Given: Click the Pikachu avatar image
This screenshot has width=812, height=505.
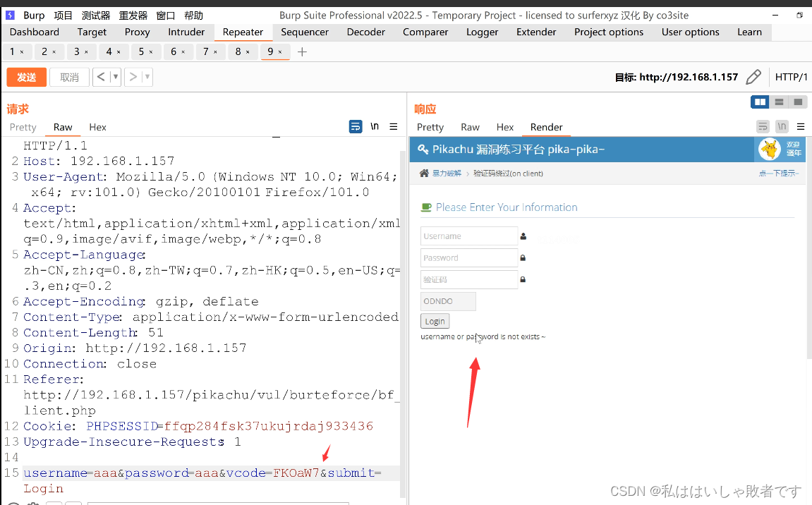Looking at the screenshot, I should click(x=770, y=149).
